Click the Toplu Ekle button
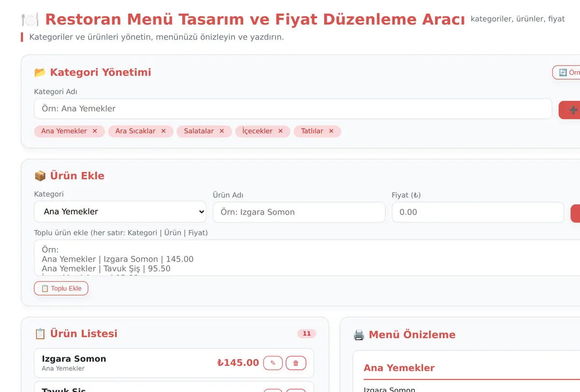Image resolution: width=580 pixels, height=392 pixels. (61, 288)
